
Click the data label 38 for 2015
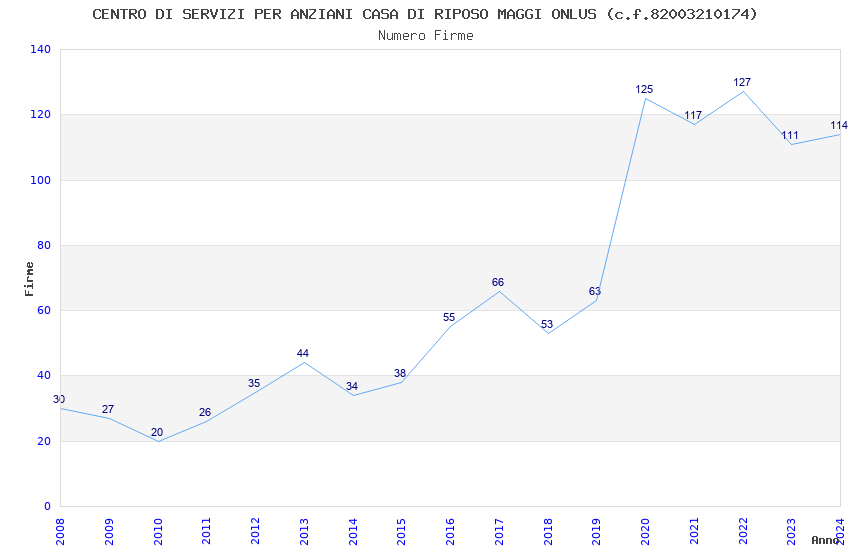coord(400,373)
